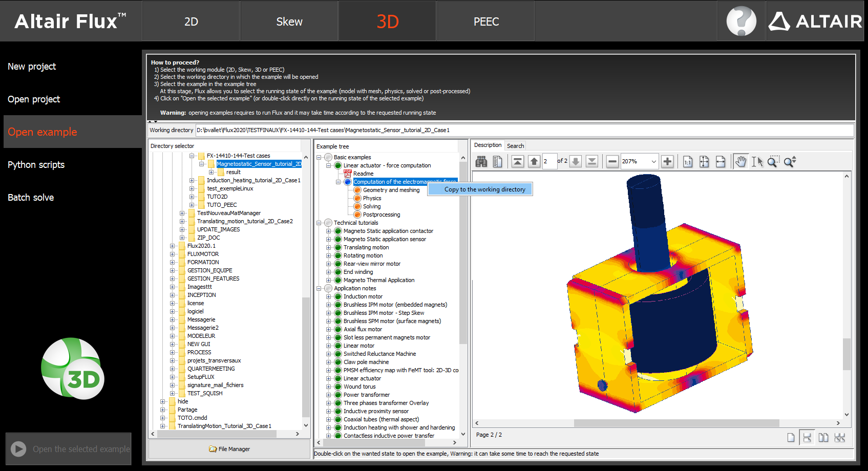The height and width of the screenshot is (471, 868).
Task: Go to first page of the document
Action: [x=518, y=162]
